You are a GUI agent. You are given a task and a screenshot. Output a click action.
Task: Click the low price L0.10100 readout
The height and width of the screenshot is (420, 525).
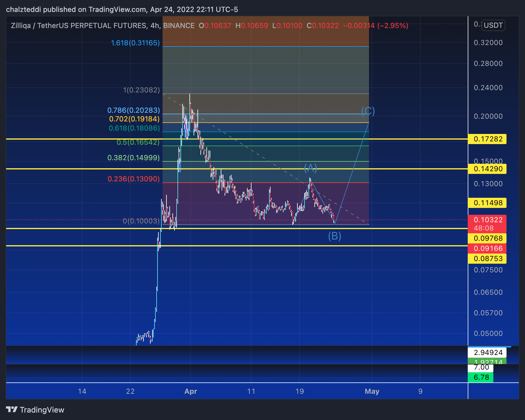287,26
